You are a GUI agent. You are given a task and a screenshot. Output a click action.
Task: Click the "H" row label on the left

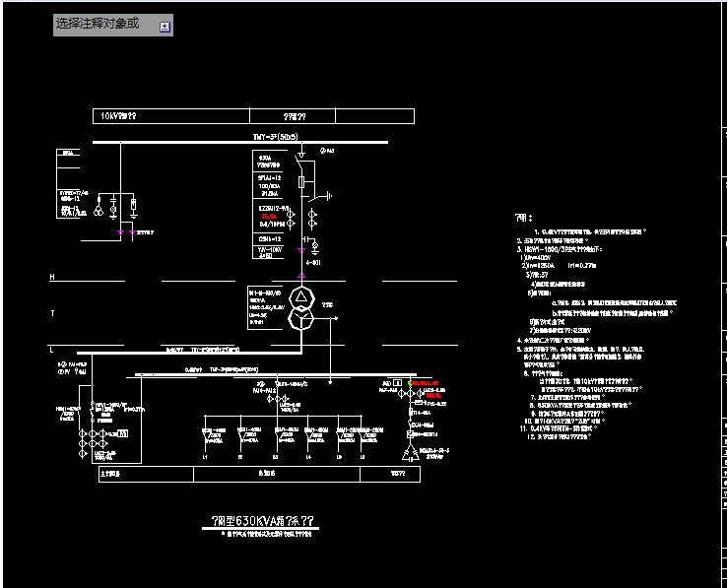[x=52, y=278]
